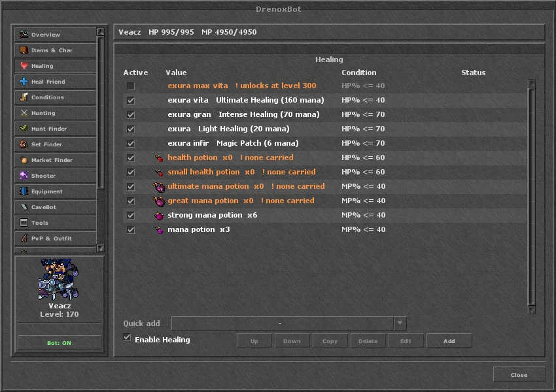
Task: Click the Hunt Finder green check icon
Action: point(24,128)
